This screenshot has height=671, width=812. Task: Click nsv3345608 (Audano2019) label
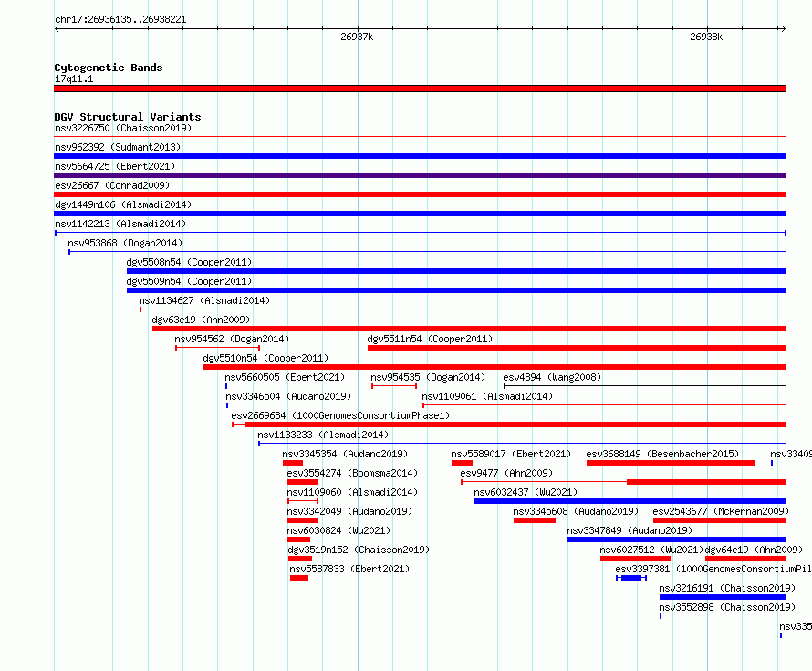(576, 511)
